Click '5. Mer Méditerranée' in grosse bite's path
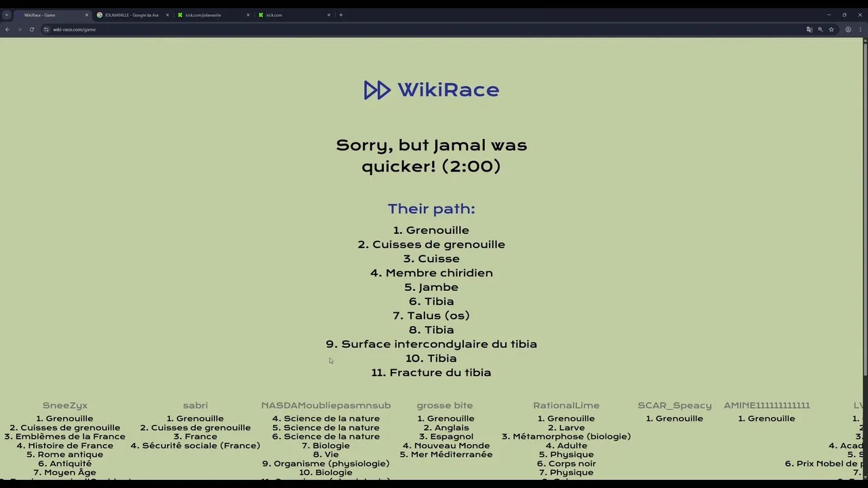This screenshot has width=868, height=488. pyautogui.click(x=446, y=454)
